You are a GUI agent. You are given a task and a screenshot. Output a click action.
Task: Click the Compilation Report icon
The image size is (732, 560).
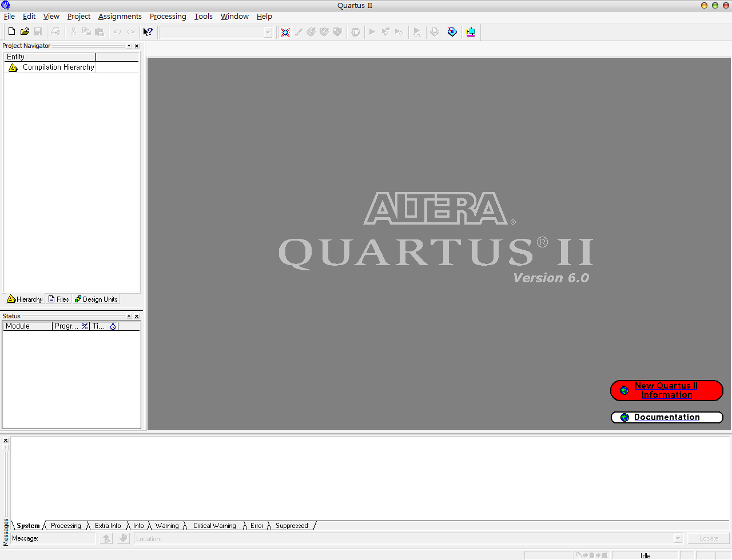coord(435,32)
